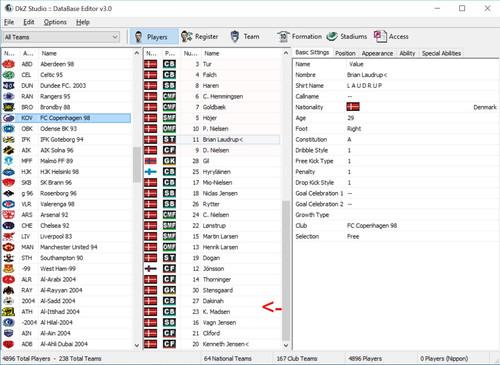Image resolution: width=500 pixels, height=365 pixels.
Task: Click the Liverpool 83 team crest
Action: pyautogui.click(x=9, y=236)
